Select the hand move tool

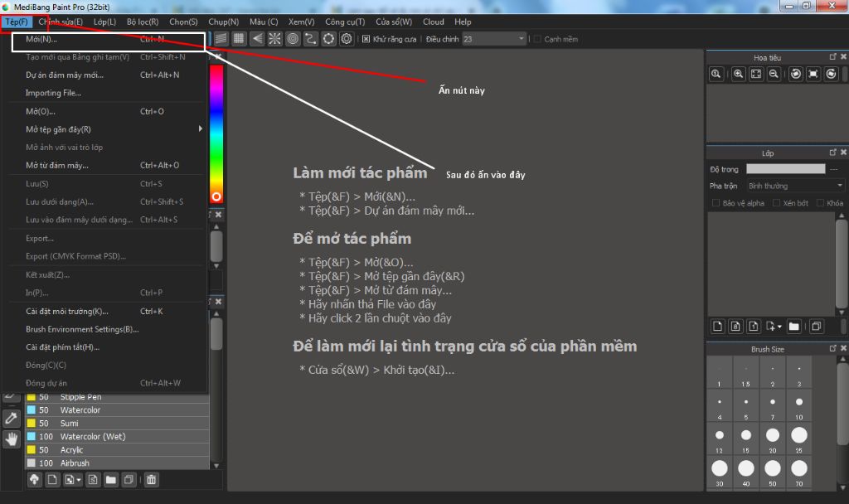[12, 439]
